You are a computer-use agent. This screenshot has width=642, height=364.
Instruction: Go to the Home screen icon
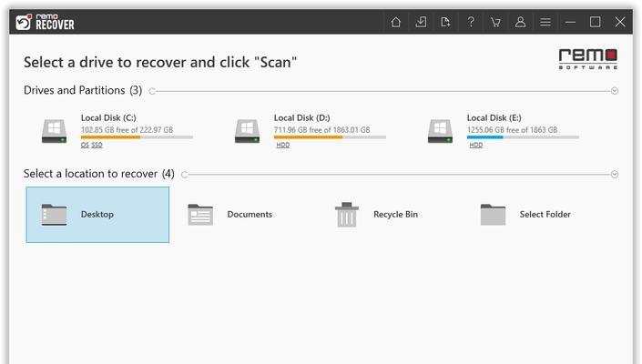click(395, 22)
